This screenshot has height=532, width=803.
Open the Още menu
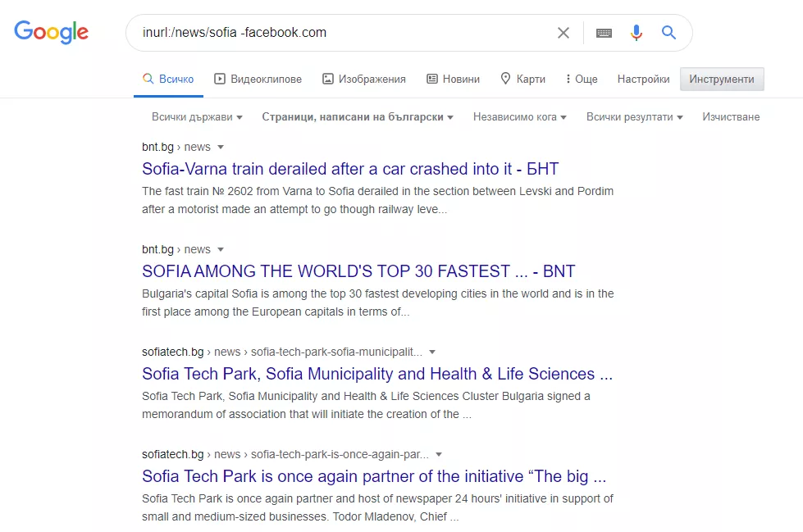[x=582, y=79]
